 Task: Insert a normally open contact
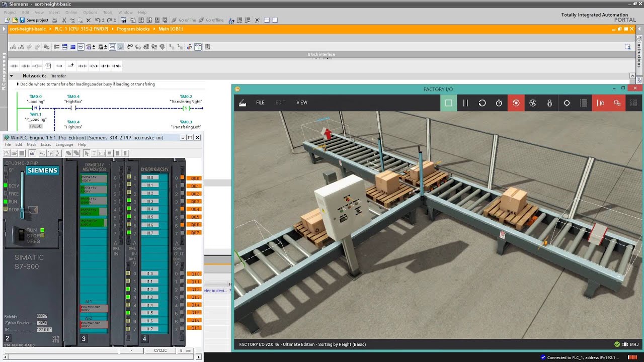point(14,66)
